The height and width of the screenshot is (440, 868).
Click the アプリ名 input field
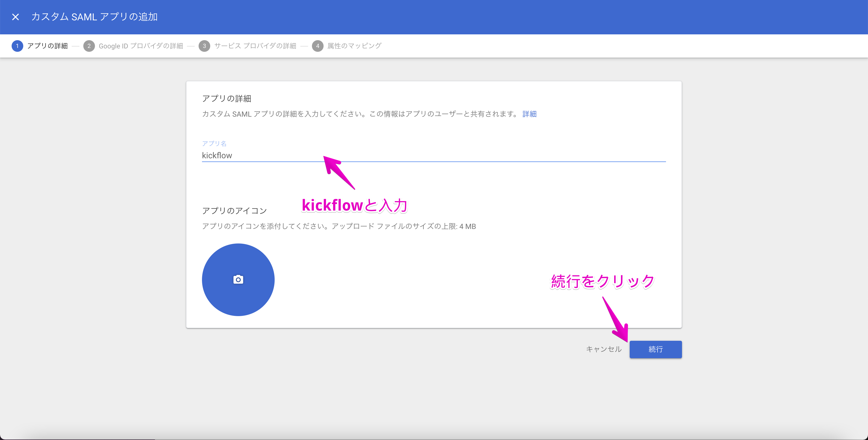point(434,156)
